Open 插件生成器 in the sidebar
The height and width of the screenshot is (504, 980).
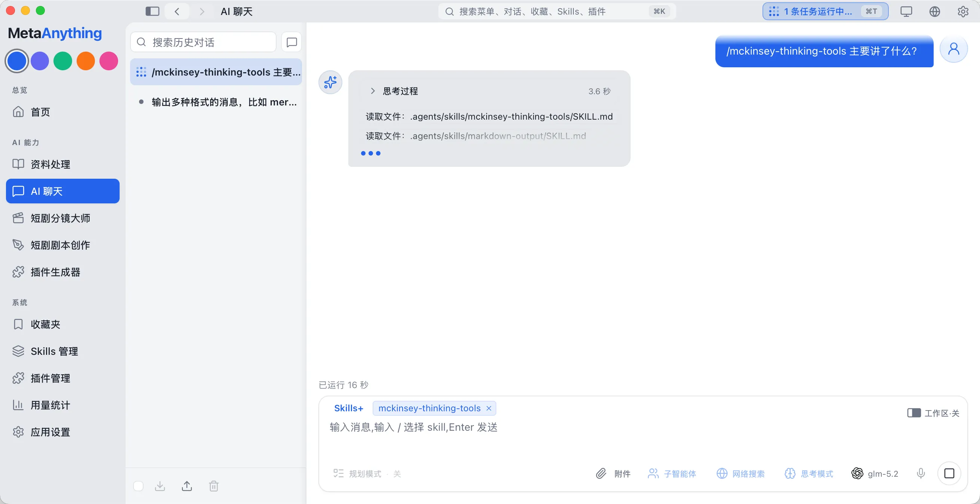(x=63, y=272)
